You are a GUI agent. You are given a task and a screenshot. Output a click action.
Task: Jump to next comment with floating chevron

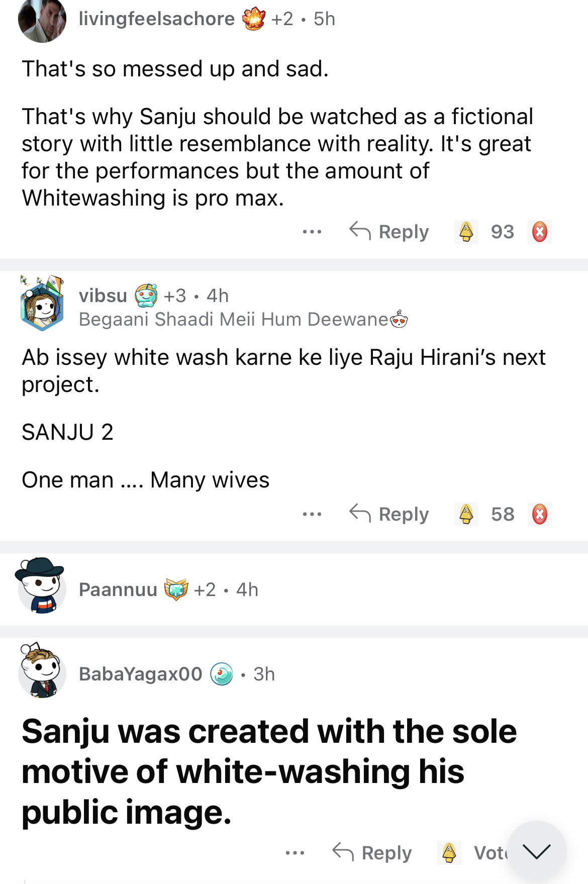pyautogui.click(x=536, y=851)
